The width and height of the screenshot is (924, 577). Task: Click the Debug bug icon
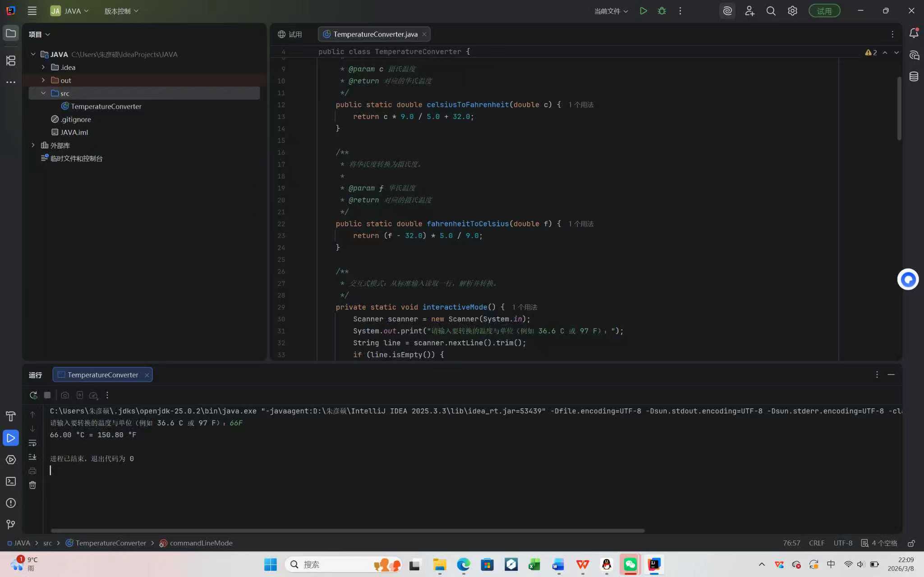click(x=662, y=11)
